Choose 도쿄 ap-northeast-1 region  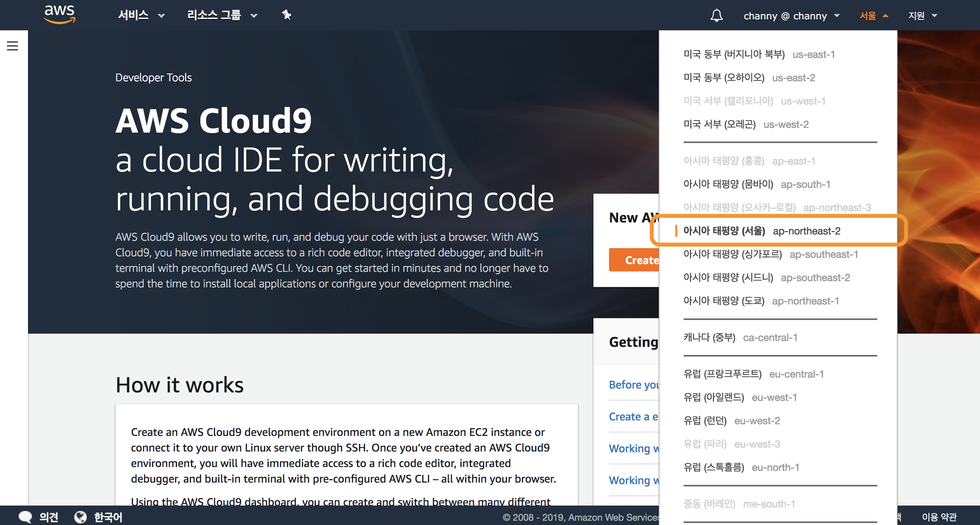coord(761,301)
